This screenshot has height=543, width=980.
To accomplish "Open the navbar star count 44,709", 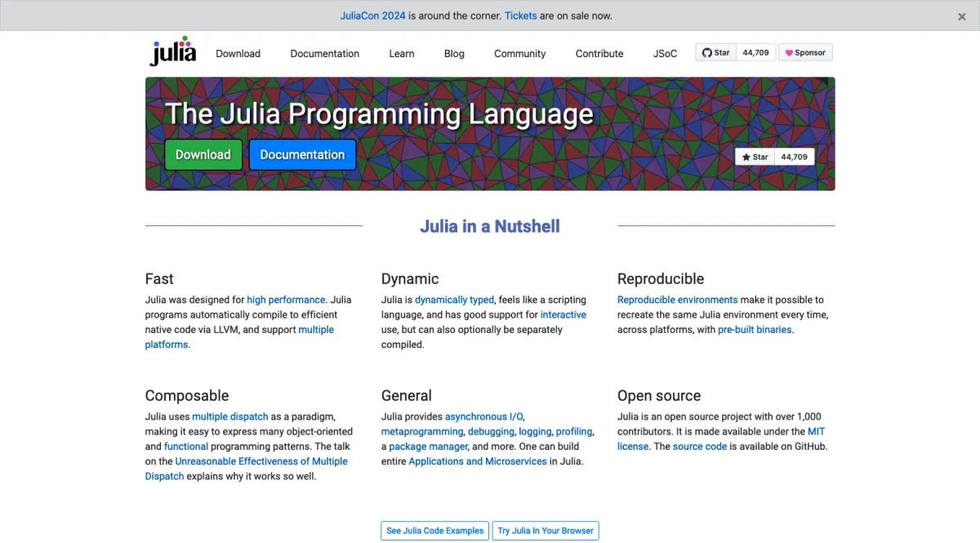I will 755,52.
